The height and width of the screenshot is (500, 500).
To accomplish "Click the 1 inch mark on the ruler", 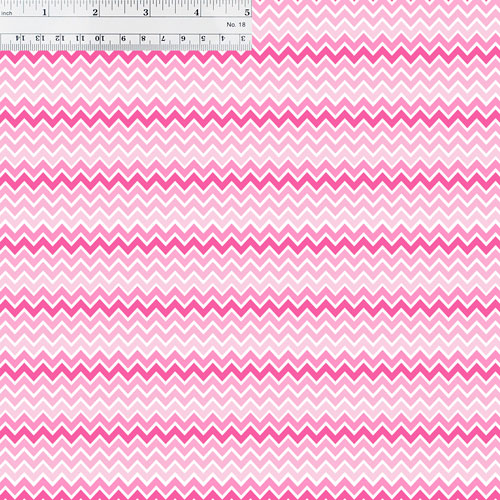I will pyautogui.click(x=45, y=12).
